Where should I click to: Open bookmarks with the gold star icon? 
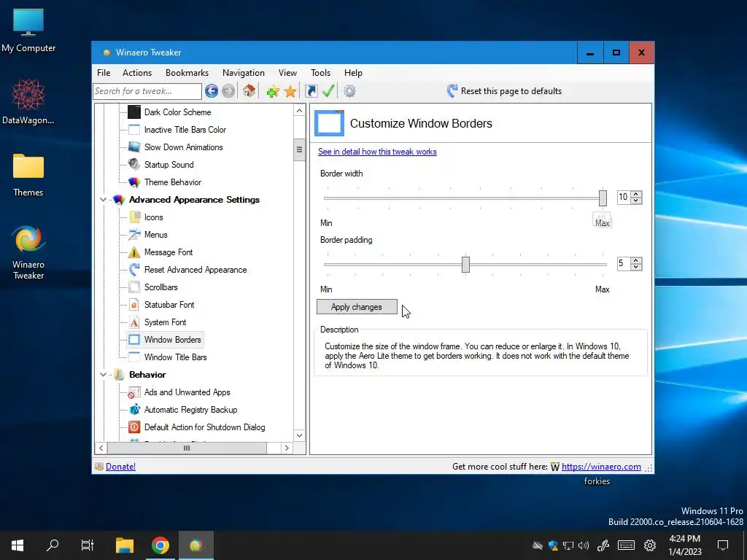click(290, 91)
